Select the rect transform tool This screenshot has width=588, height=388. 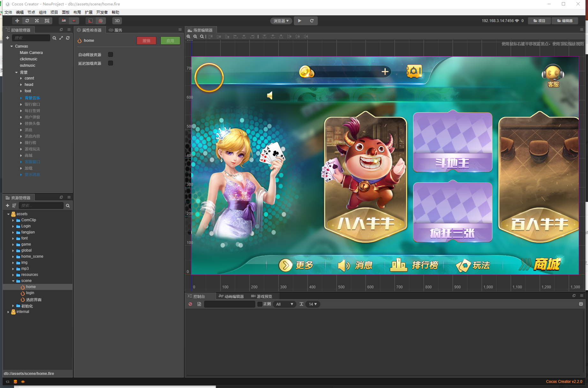click(47, 21)
